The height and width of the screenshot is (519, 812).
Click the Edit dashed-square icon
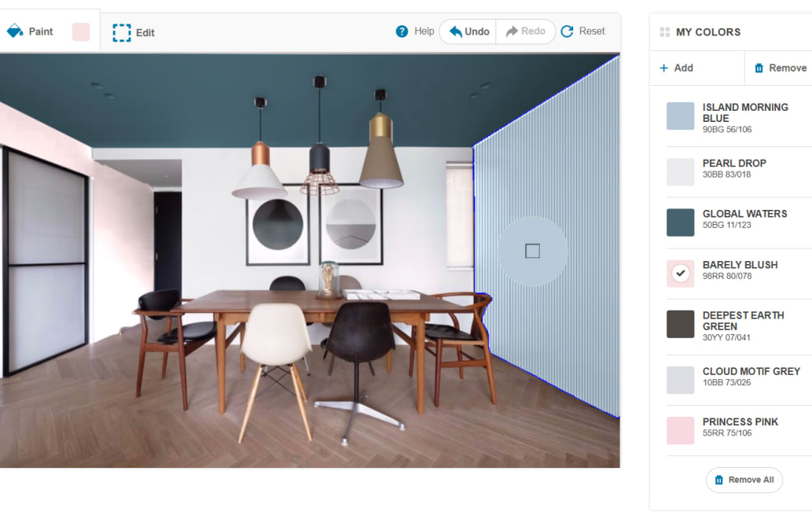(x=121, y=32)
